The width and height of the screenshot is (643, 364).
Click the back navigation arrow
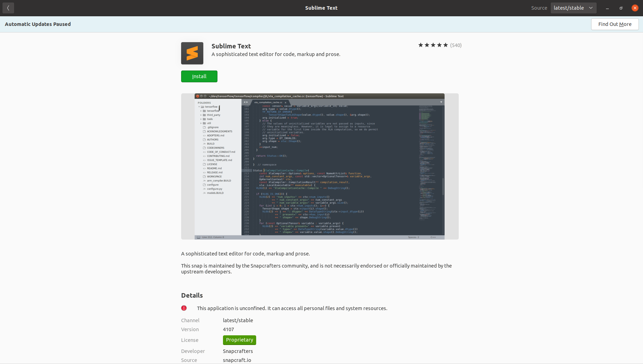coord(8,8)
